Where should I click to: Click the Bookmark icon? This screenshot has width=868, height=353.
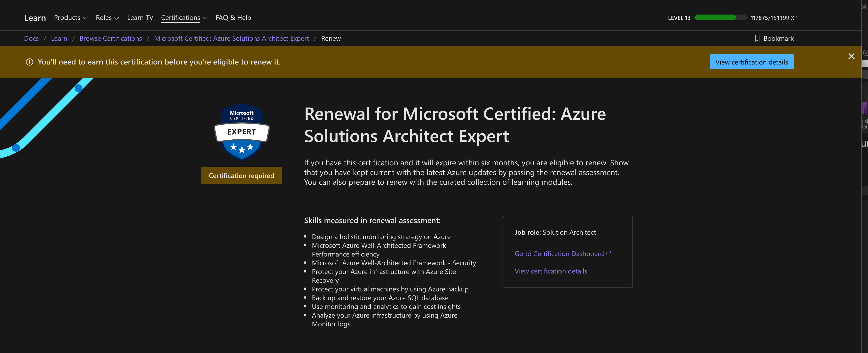click(x=757, y=39)
